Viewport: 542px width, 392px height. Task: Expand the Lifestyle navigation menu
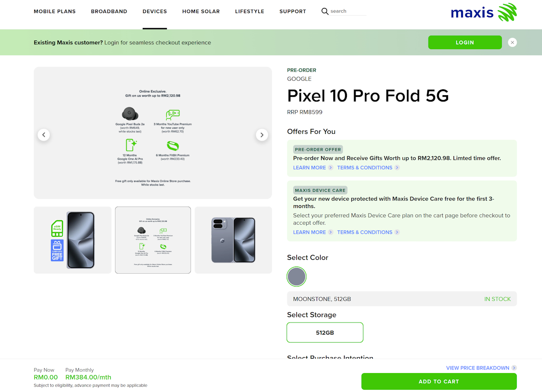click(x=249, y=11)
